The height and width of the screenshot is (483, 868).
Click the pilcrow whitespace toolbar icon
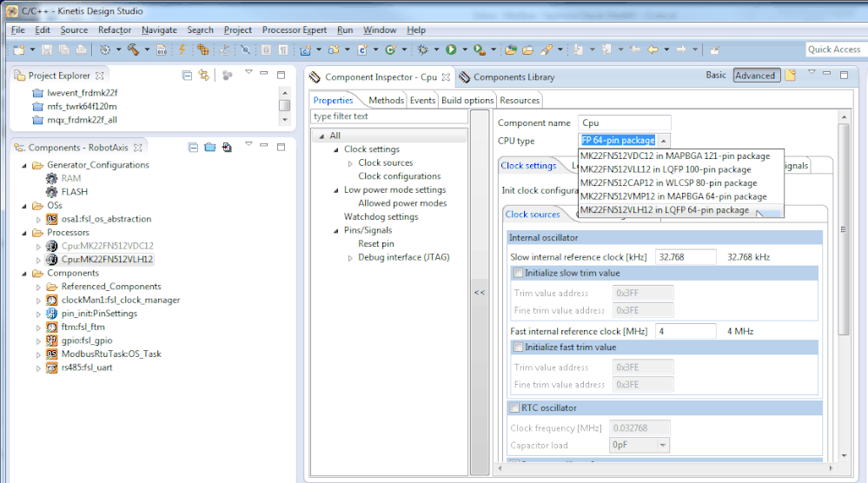pos(283,50)
